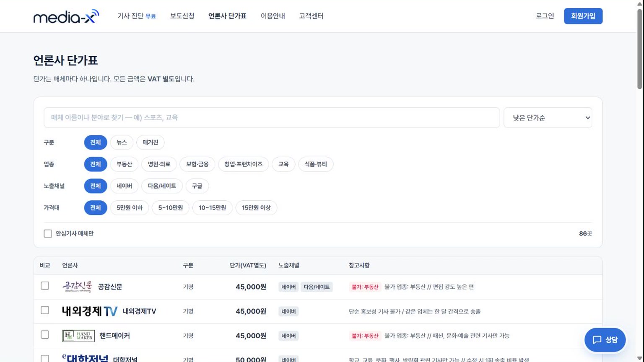Click 참고사항 column header
Viewport: 644px width, 362px height.
tap(359, 266)
